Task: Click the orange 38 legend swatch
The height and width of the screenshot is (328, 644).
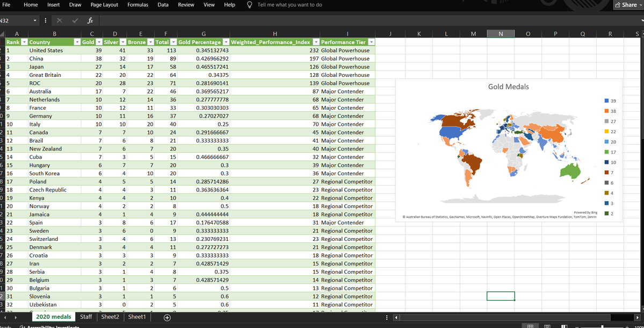Action: point(606,111)
